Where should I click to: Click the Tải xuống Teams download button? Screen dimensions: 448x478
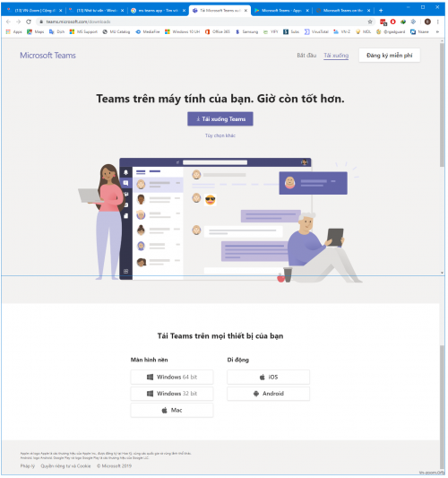tap(220, 119)
